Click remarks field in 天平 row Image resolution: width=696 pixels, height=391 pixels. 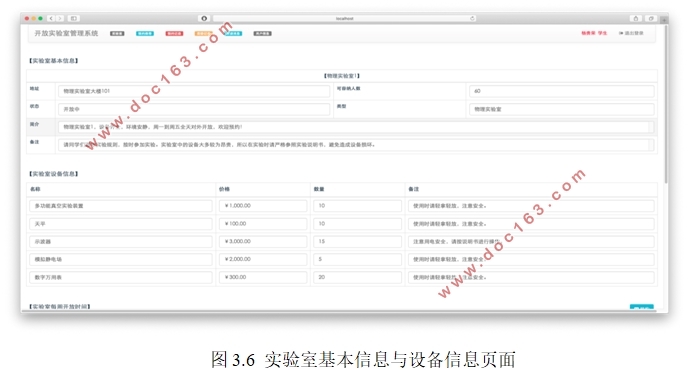coord(531,224)
